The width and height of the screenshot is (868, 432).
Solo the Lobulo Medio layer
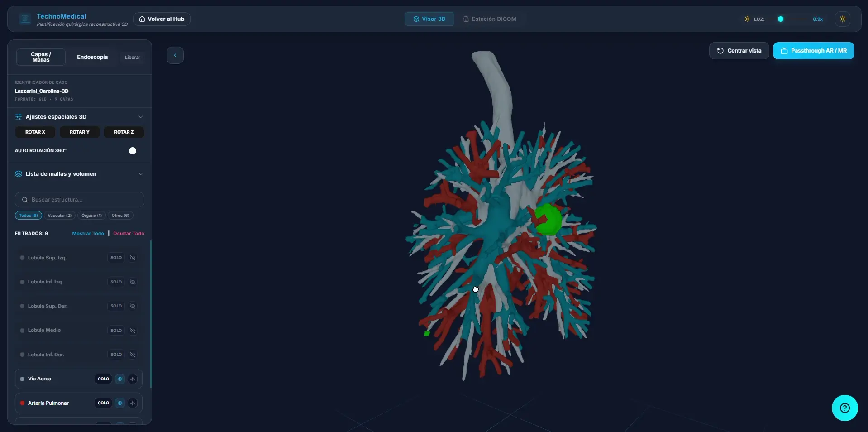click(116, 331)
